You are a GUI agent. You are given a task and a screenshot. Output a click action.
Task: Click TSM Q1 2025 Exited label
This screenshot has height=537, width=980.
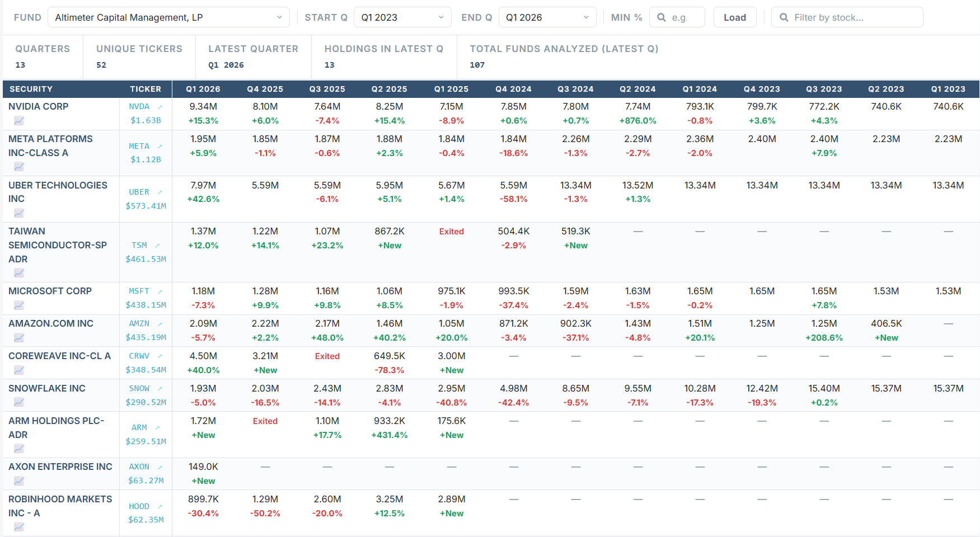452,232
